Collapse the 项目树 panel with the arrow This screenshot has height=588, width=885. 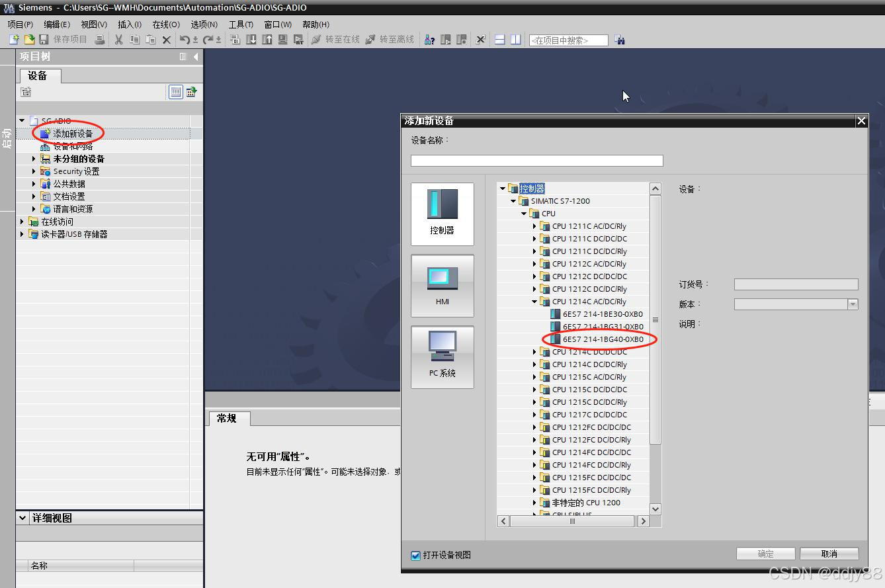click(x=196, y=57)
